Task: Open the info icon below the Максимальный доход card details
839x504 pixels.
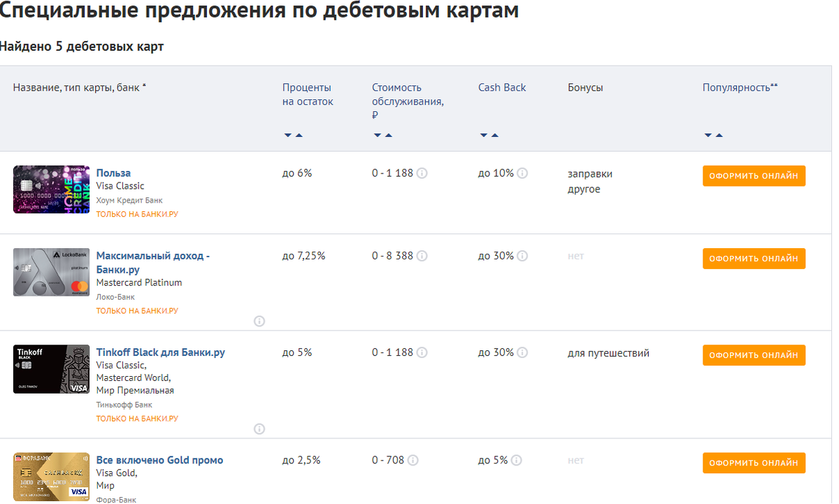Action: point(259,322)
